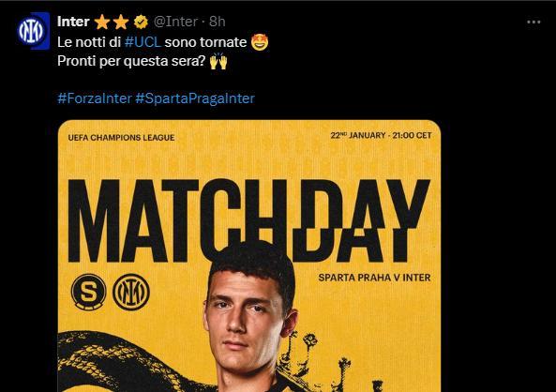Viewport: 556px width, 392px height.
Task: Click the raised hands emoji
Action: tap(218, 61)
